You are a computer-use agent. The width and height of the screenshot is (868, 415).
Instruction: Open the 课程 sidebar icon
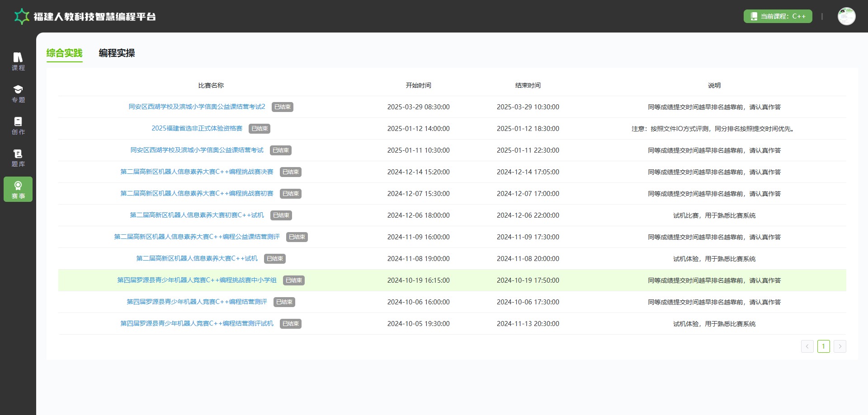[x=18, y=61]
